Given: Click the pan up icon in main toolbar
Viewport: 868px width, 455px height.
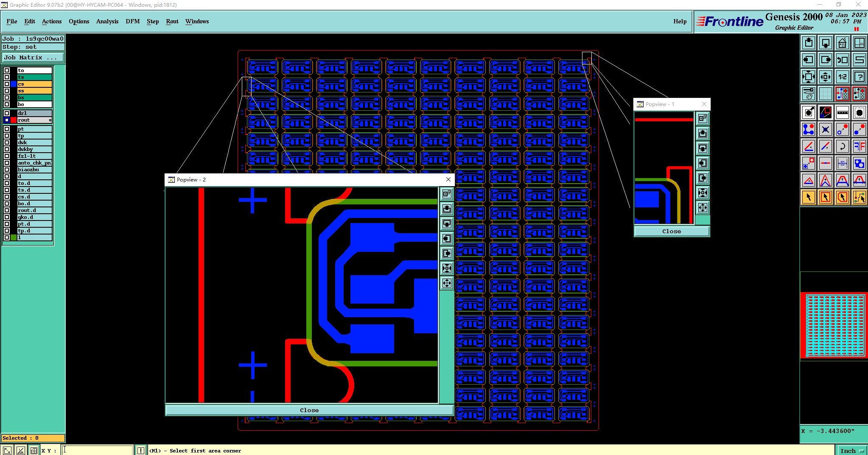Looking at the screenshot, I should pyautogui.click(x=809, y=43).
